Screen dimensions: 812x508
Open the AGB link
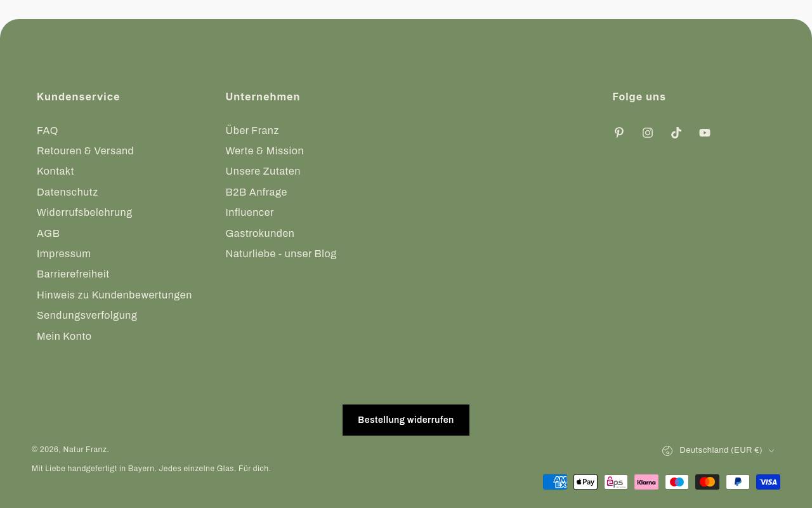48,233
